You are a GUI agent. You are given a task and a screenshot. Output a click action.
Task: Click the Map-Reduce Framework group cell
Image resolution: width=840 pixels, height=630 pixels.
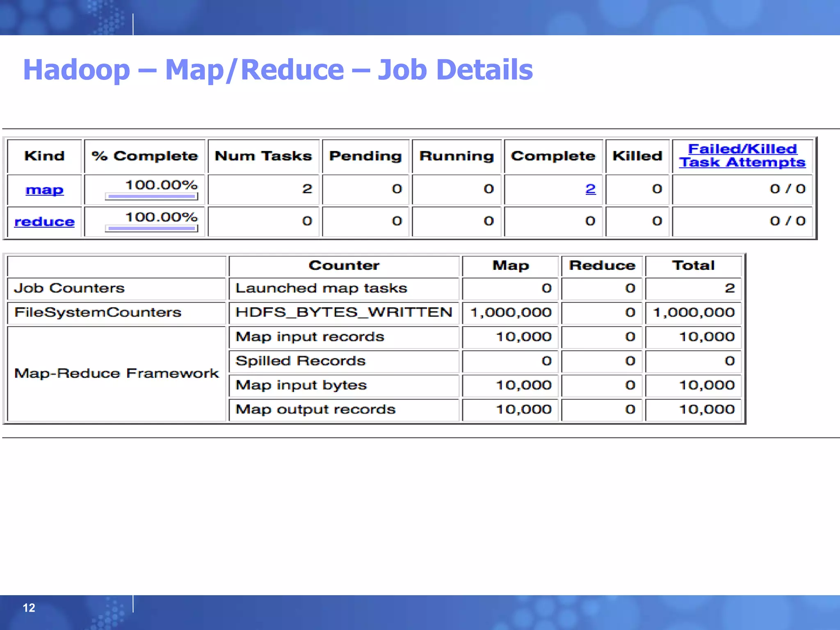[x=116, y=374]
